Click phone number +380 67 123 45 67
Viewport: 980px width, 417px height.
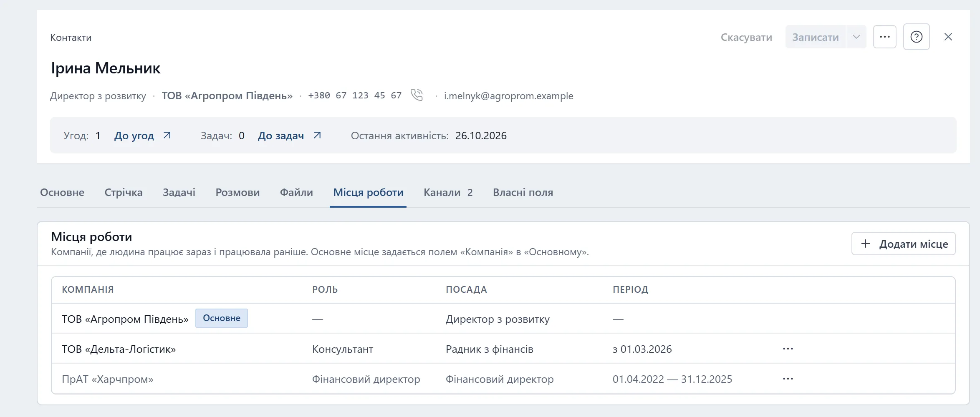point(355,95)
